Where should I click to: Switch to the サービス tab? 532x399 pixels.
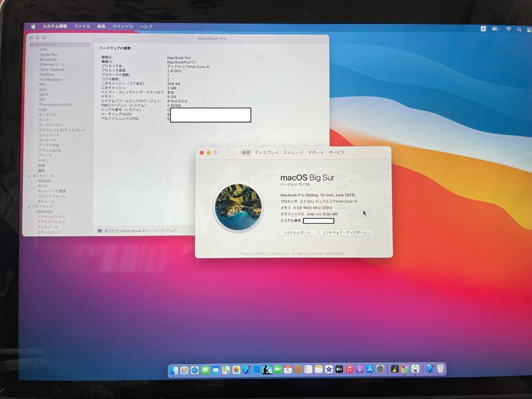tap(336, 153)
